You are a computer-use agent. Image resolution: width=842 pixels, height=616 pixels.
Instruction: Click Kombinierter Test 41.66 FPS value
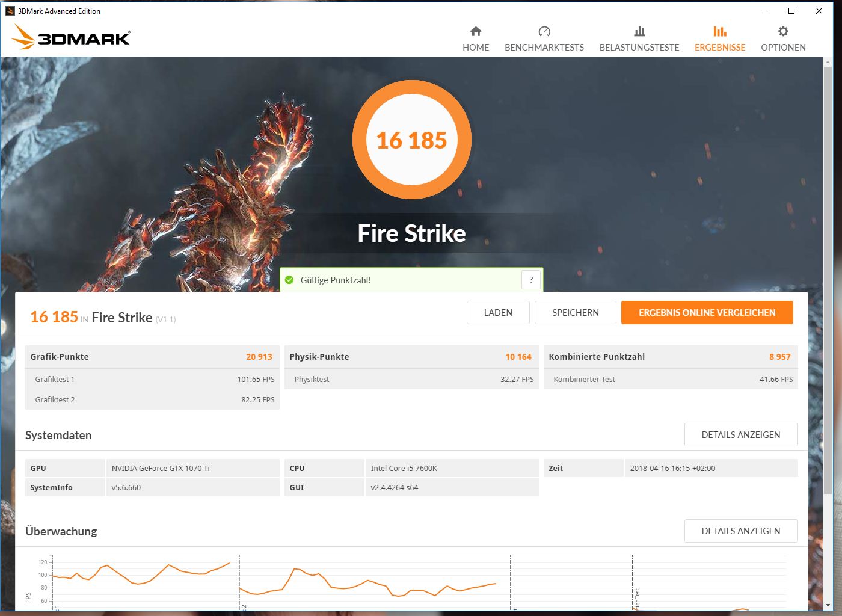(776, 379)
